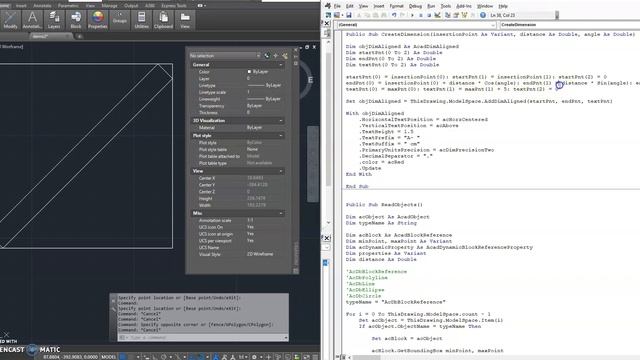Image resolution: width=640 pixels, height=360 pixels.
Task: Click the Object Browser icon in VBA toolbar
Action: [464, 15]
